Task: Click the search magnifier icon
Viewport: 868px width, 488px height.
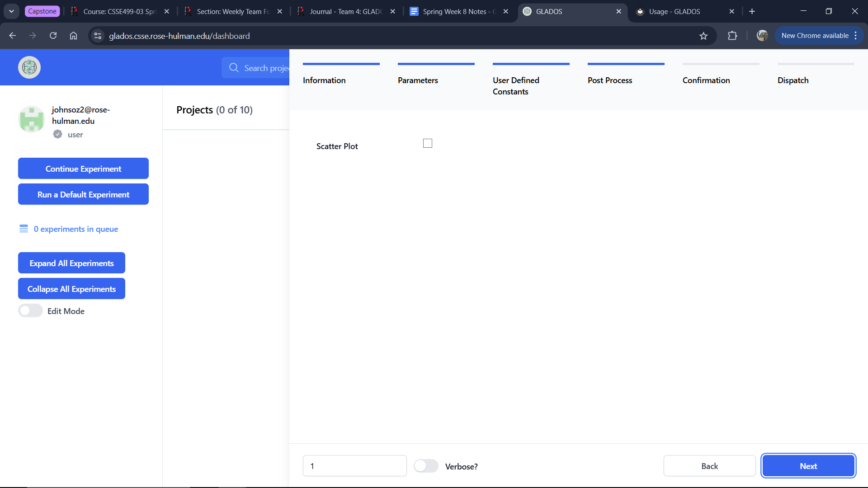Action: click(x=234, y=68)
